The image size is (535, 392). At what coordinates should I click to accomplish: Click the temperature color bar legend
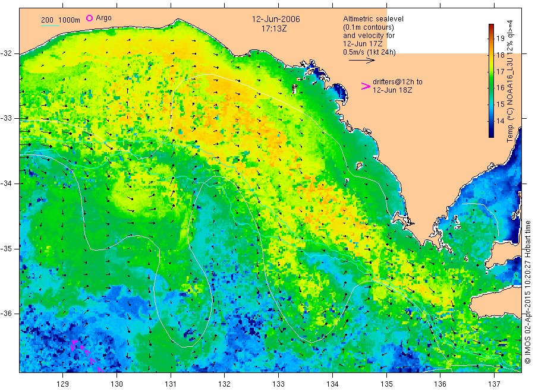(x=491, y=81)
